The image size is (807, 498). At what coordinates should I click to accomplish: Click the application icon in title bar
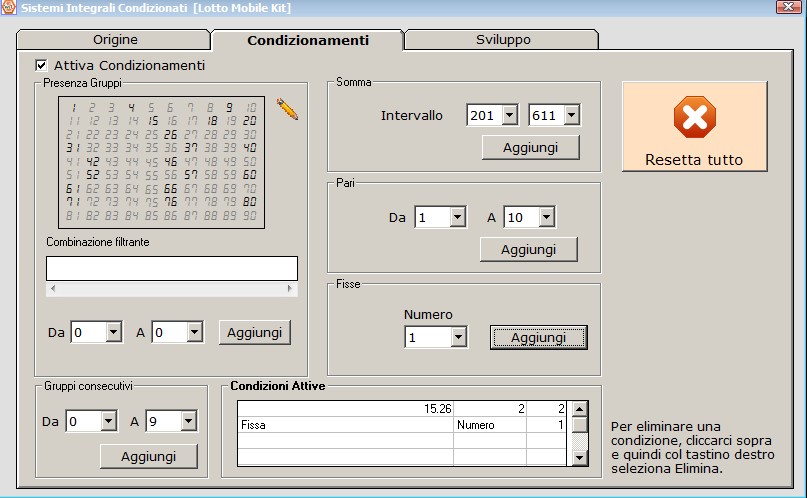(x=9, y=7)
